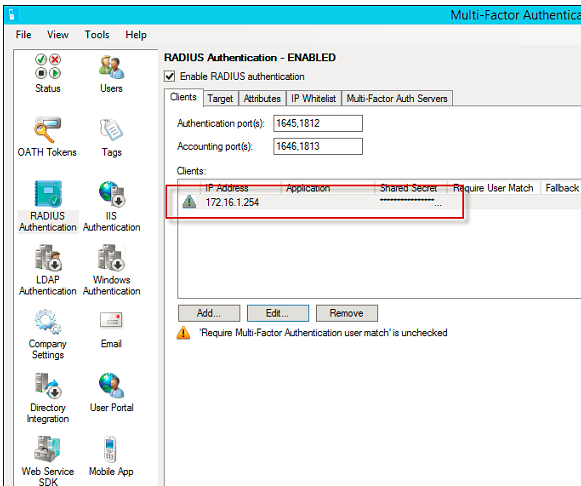
Task: Open the Tags icon
Action: (x=111, y=130)
